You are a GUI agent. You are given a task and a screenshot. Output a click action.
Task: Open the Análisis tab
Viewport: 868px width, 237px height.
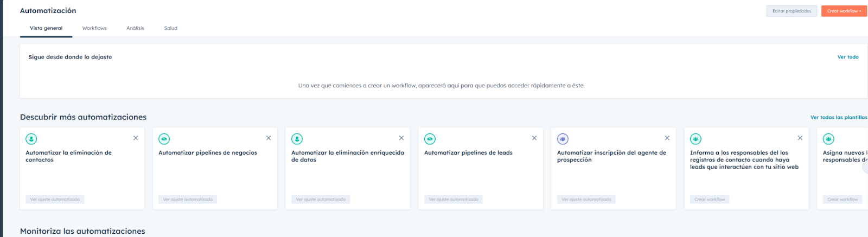click(x=135, y=28)
